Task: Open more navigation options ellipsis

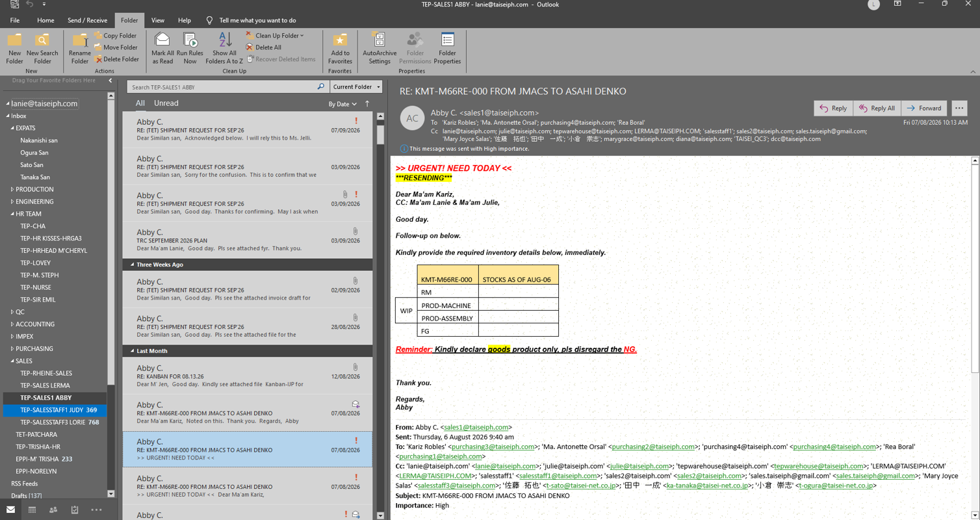Action: 96,510
